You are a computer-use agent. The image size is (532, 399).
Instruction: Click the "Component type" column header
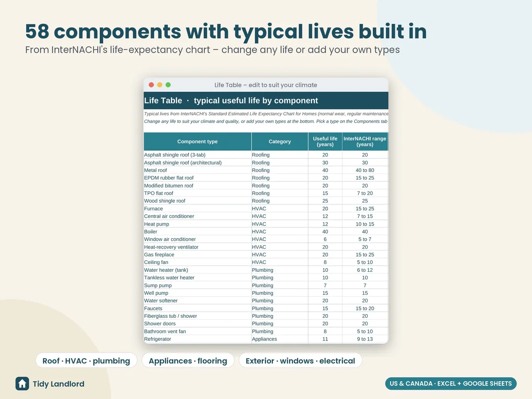[x=198, y=141]
